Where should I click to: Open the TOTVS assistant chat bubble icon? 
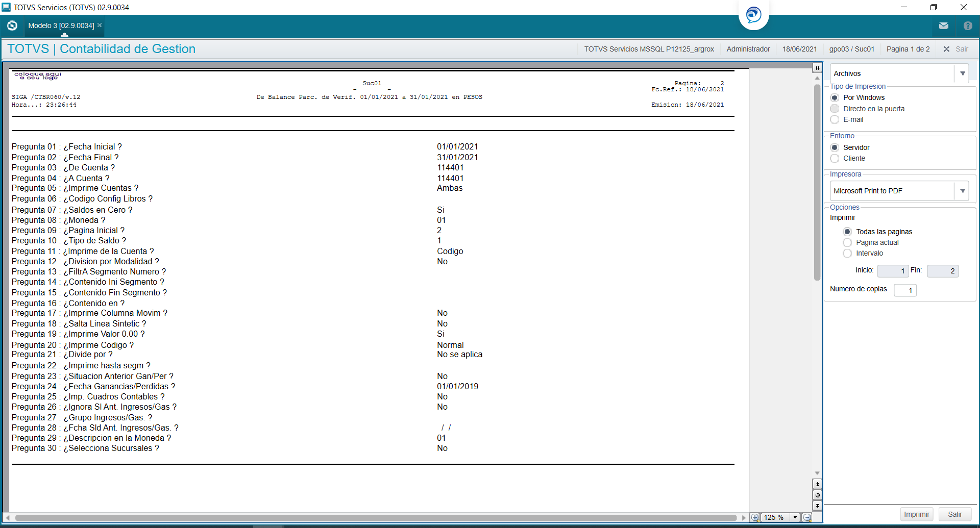pyautogui.click(x=753, y=14)
